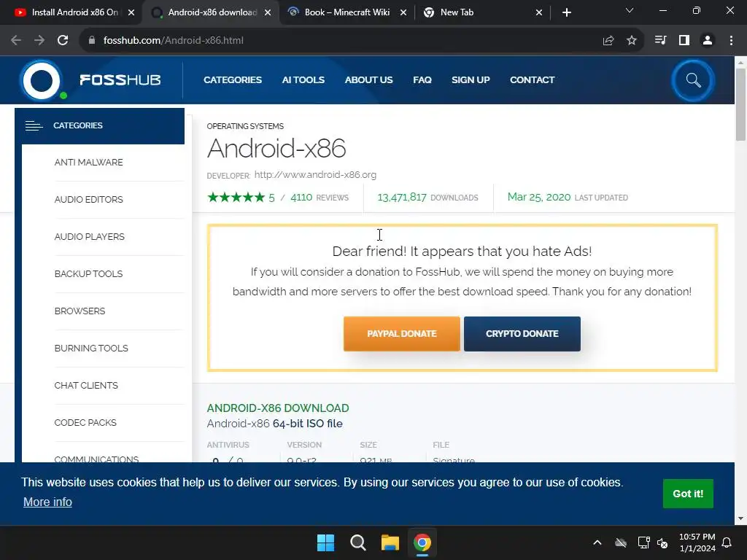Screen dimensions: 747x560
Task: Select BURNING TOOLS category
Action: tap(91, 348)
